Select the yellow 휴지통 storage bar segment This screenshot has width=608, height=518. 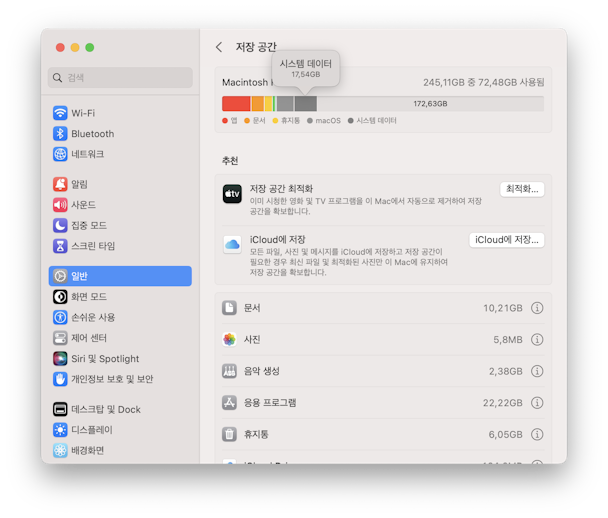pyautogui.click(x=268, y=104)
